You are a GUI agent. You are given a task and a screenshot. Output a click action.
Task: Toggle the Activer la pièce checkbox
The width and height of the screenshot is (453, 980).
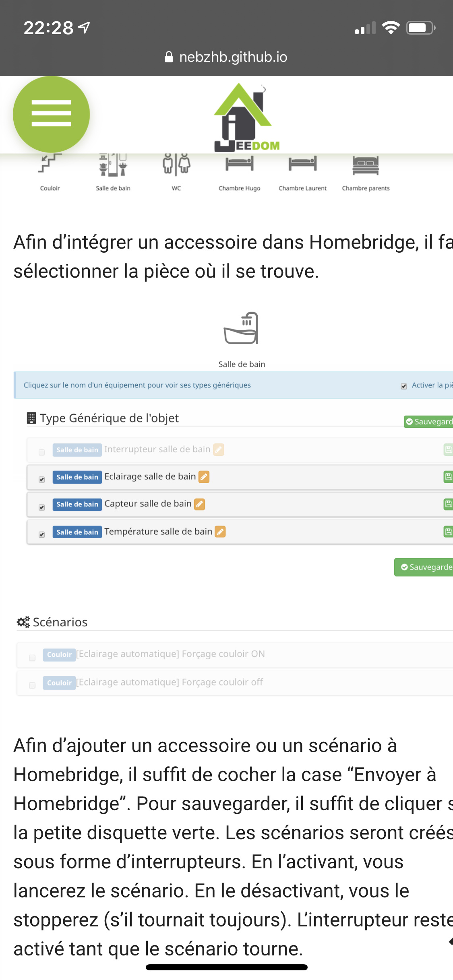tap(404, 386)
